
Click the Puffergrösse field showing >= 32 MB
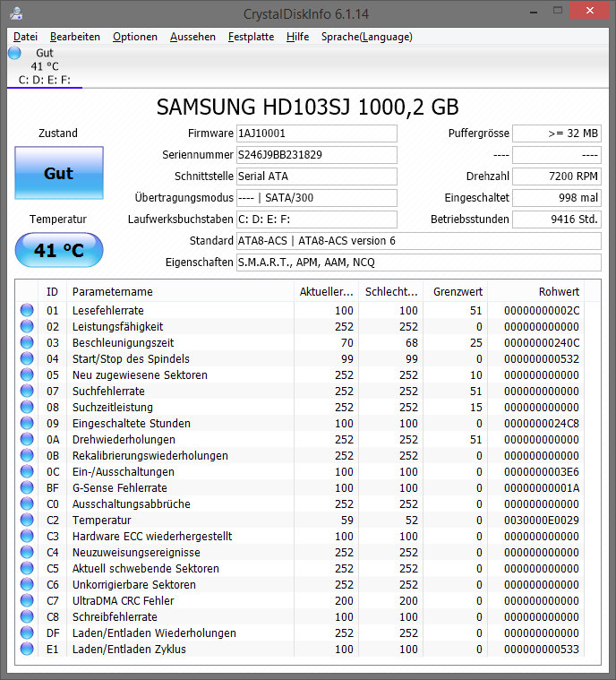coord(557,133)
